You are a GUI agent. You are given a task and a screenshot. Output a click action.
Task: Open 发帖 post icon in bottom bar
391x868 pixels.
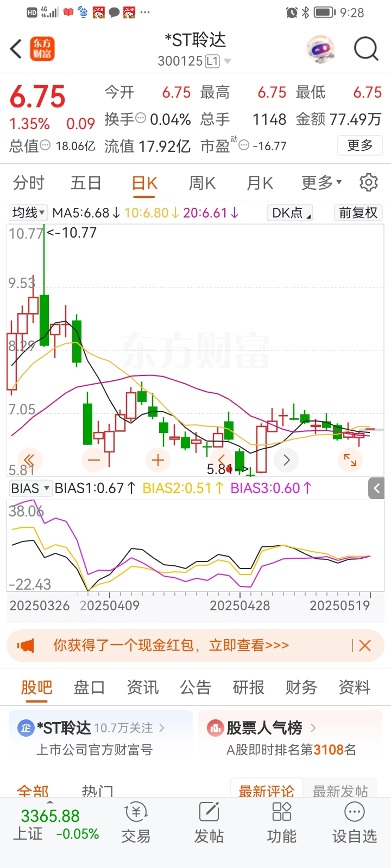click(209, 823)
